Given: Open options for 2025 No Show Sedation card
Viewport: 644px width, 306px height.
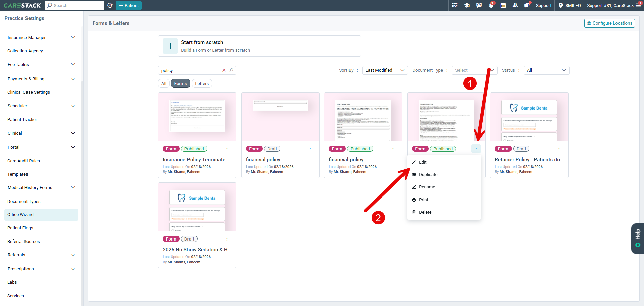Looking at the screenshot, I should pos(227,239).
